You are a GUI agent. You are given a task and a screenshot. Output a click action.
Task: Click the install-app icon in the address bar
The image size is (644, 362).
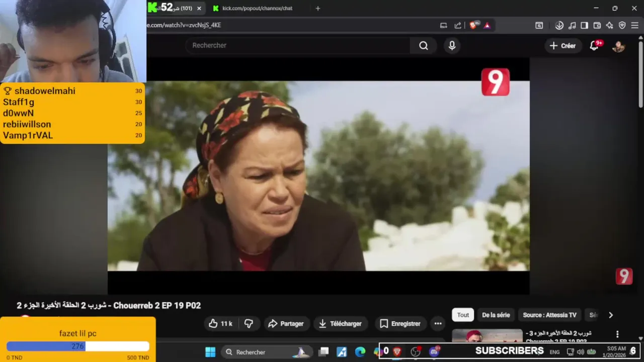(x=443, y=25)
